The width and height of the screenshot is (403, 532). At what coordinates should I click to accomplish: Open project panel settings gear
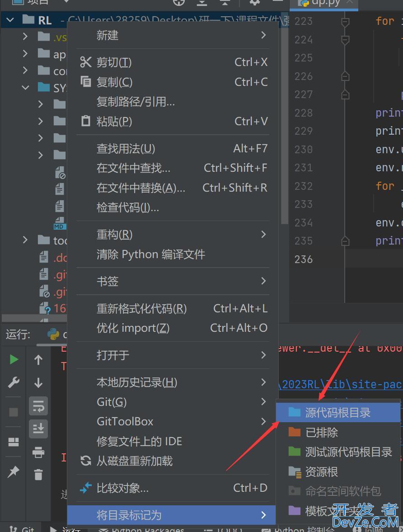coord(254,3)
